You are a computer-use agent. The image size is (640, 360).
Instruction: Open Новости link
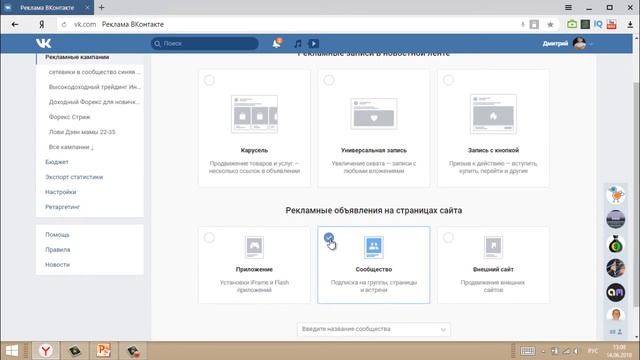58,264
